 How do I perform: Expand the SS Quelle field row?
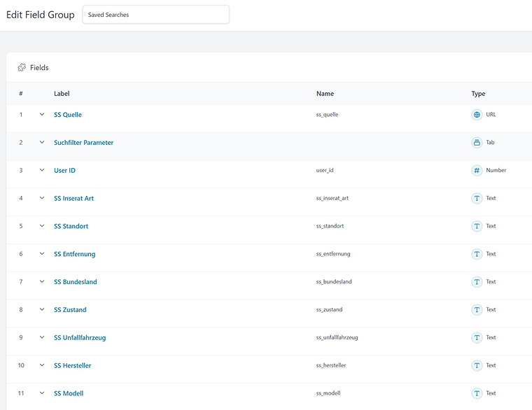[42, 114]
